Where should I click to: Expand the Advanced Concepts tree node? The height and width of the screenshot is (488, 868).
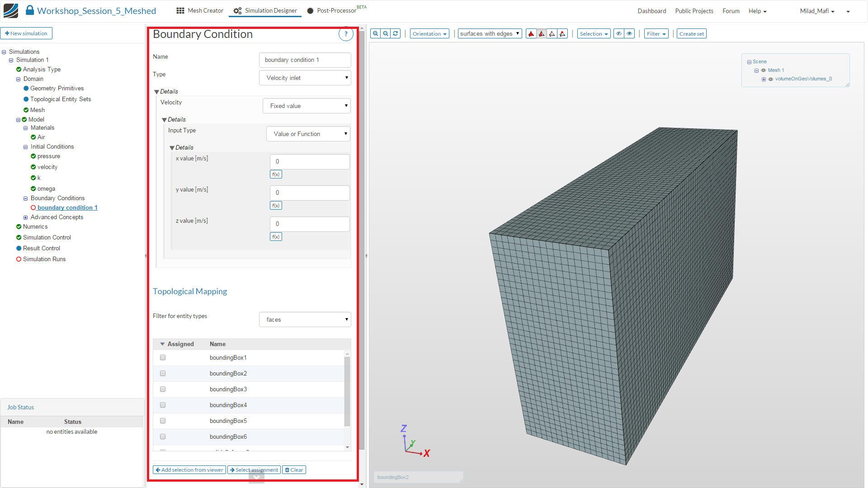(x=26, y=217)
